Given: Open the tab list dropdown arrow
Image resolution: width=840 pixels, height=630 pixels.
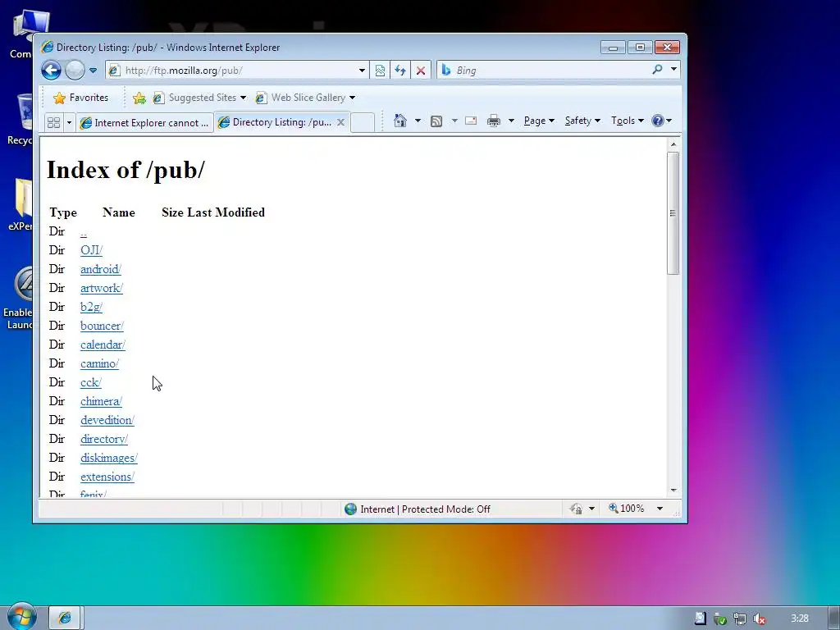Looking at the screenshot, I should click(x=69, y=123).
